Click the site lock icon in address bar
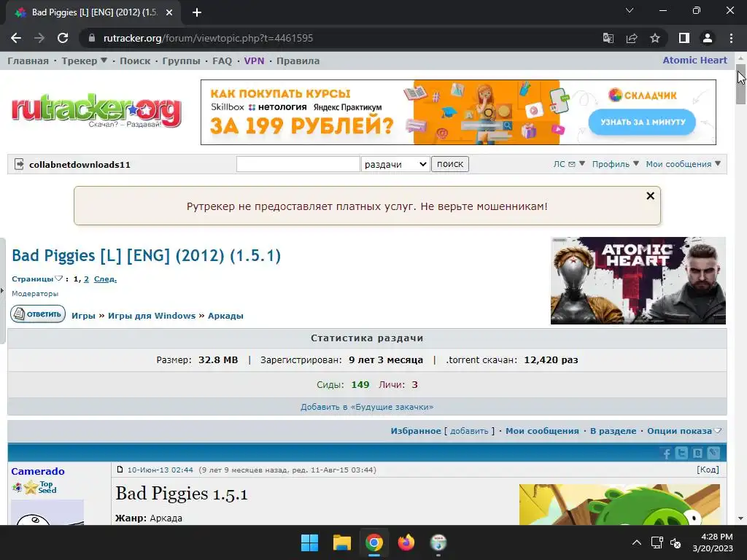The image size is (747, 560). 92,38
